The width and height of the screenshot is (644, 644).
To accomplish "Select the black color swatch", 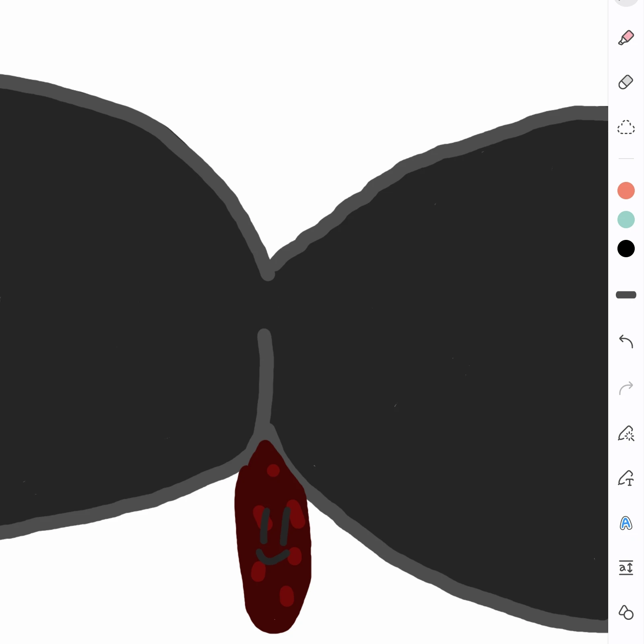I will (626, 249).
